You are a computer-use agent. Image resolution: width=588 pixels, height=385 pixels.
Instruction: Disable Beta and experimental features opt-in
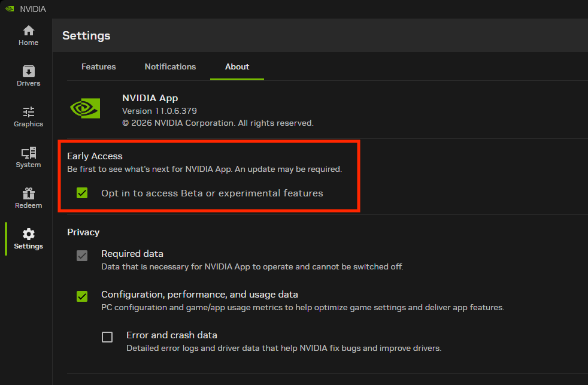pos(82,193)
